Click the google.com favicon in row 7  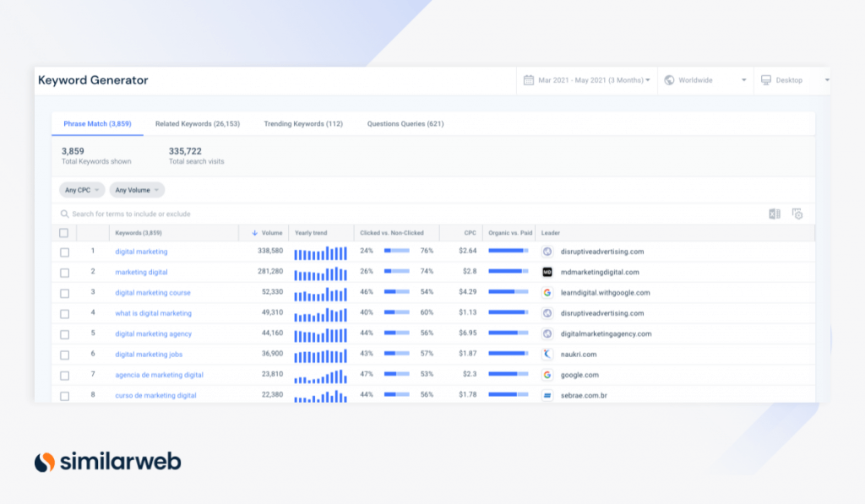coord(547,375)
